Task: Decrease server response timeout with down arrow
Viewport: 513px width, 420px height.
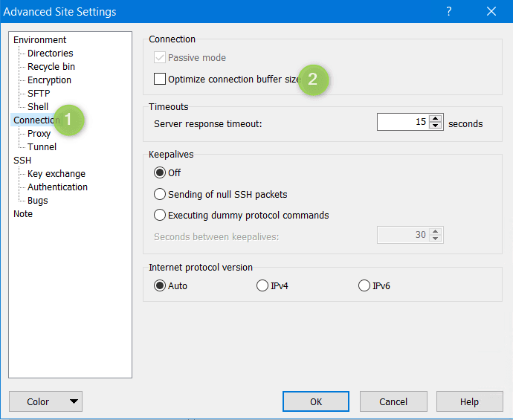Action: coord(436,126)
